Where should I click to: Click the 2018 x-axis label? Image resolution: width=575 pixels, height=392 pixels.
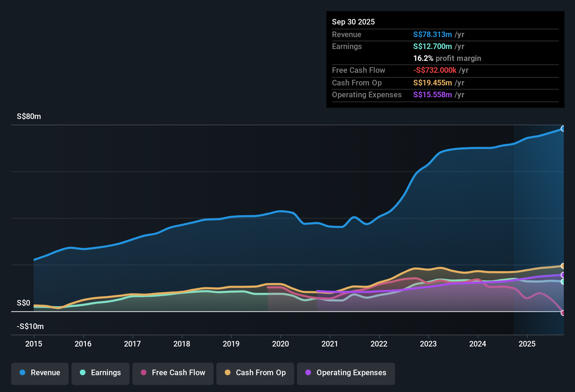click(x=182, y=344)
